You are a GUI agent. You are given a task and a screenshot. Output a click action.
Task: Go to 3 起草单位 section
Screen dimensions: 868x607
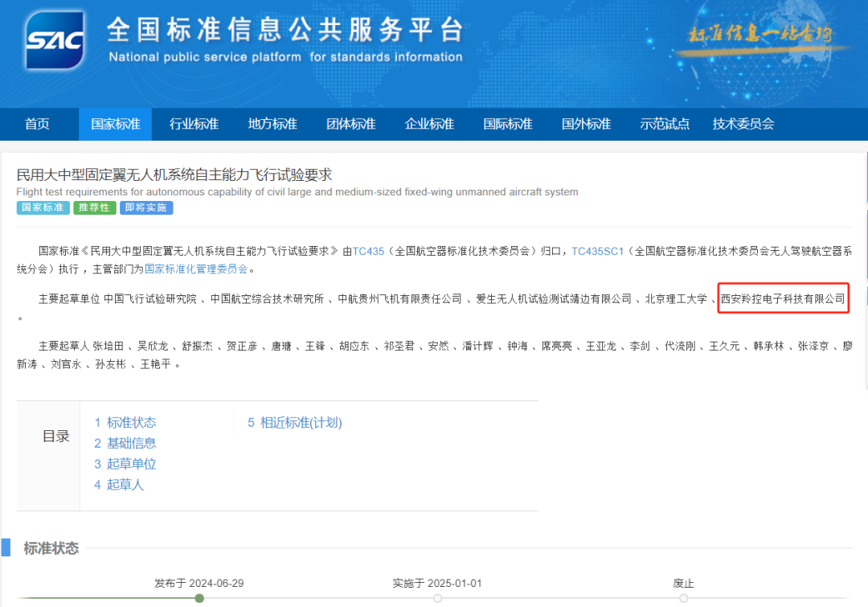click(x=125, y=464)
